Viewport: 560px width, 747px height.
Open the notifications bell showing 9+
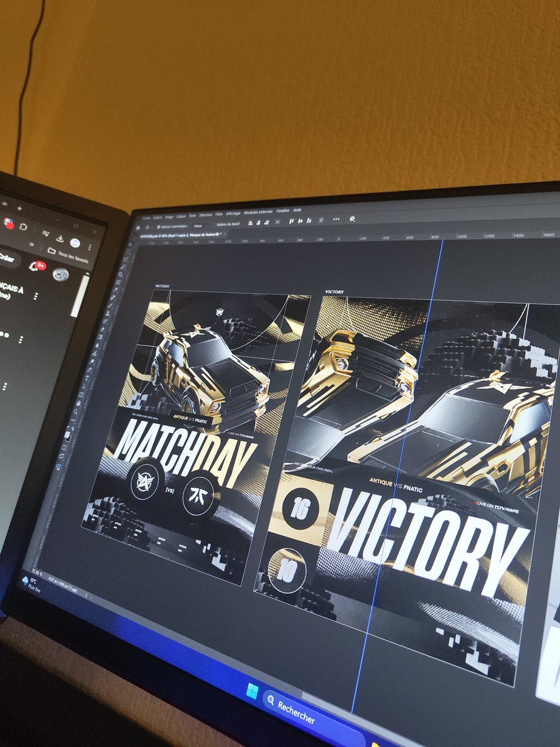coord(37,266)
